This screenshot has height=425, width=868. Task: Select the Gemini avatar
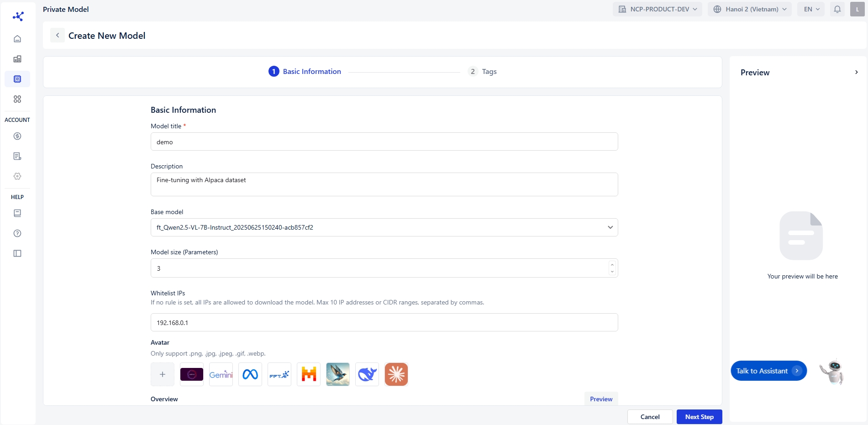point(221,374)
